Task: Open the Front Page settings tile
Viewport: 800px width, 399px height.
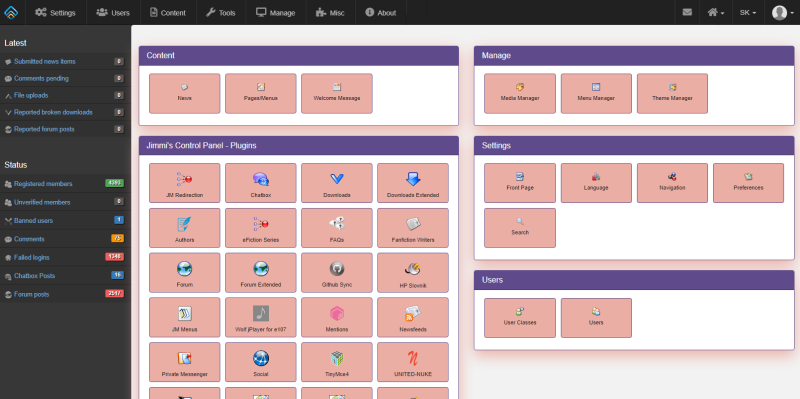Action: [520, 183]
